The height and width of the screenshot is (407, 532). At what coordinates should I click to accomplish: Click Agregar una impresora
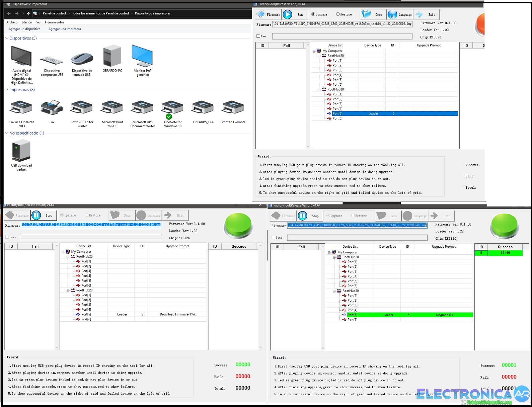[65, 29]
